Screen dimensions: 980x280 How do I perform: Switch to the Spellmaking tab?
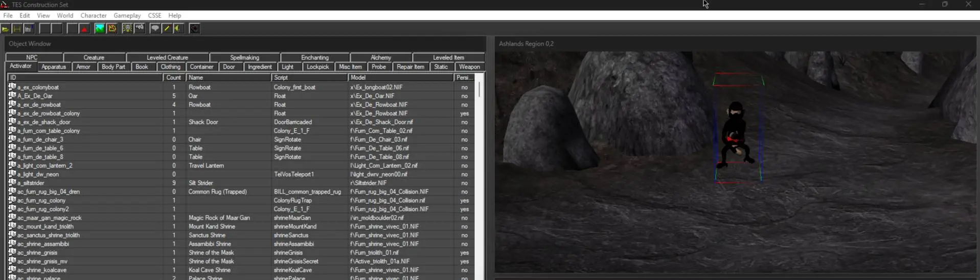245,57
